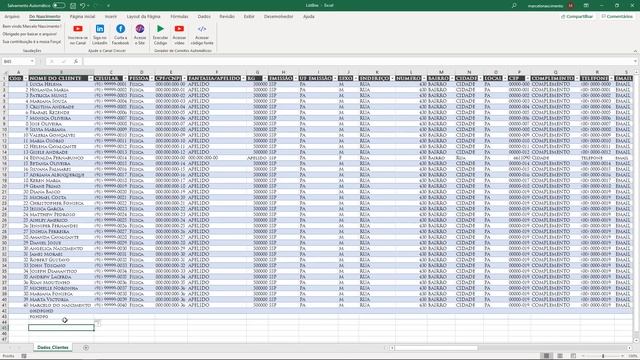Viewport: 640px width, 360px height.
Task: Open ribbon display options icon
Action: 586,6
